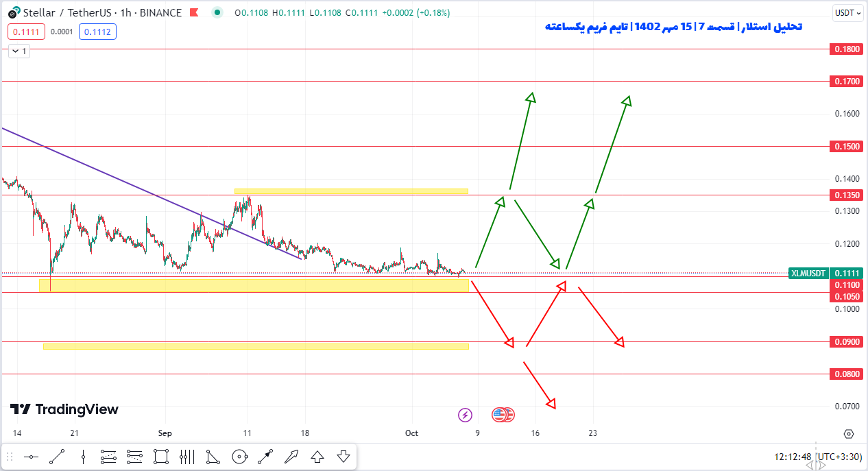Select the horizontal line drawing tool
This screenshot has height=471, width=868.
pos(31,457)
